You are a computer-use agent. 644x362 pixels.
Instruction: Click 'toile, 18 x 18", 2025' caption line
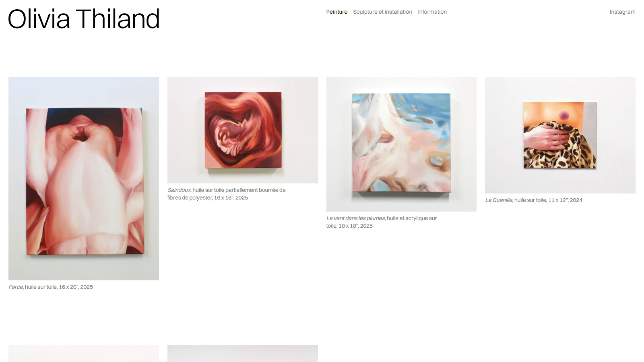click(349, 226)
